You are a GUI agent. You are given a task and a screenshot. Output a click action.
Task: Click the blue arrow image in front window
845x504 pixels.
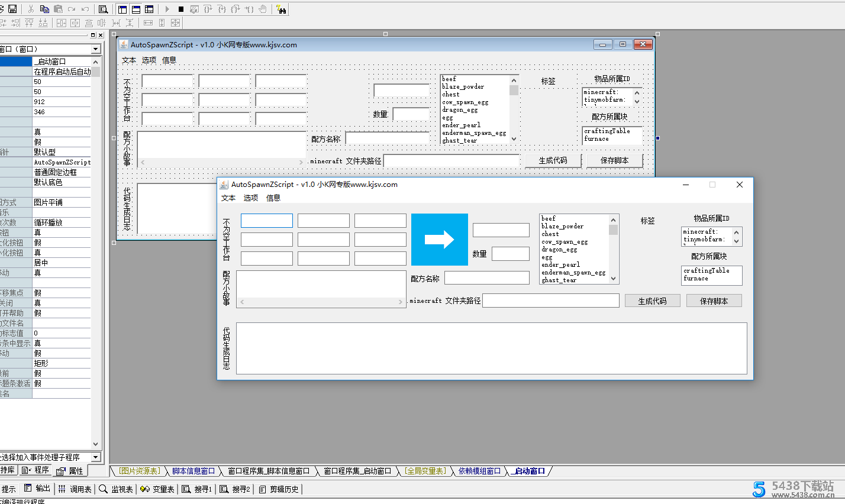point(439,240)
